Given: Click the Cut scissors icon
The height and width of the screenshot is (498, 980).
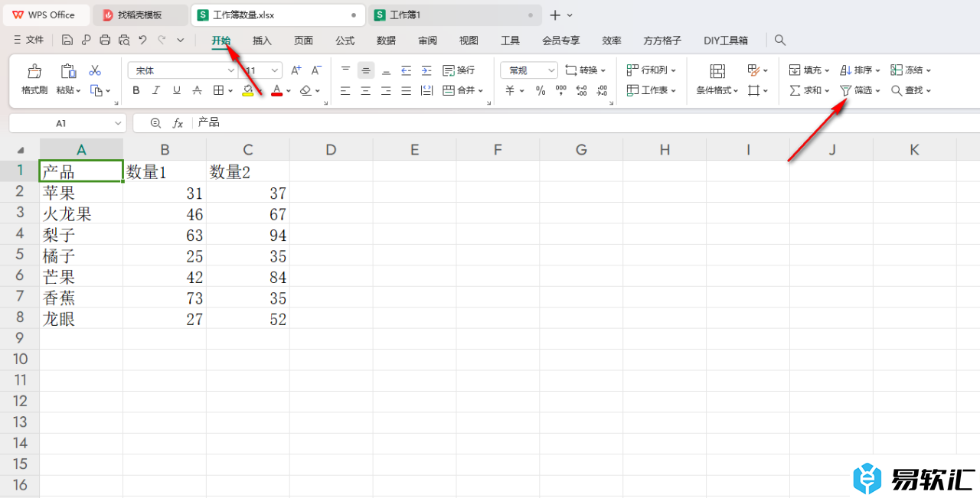Looking at the screenshot, I should click(x=95, y=70).
